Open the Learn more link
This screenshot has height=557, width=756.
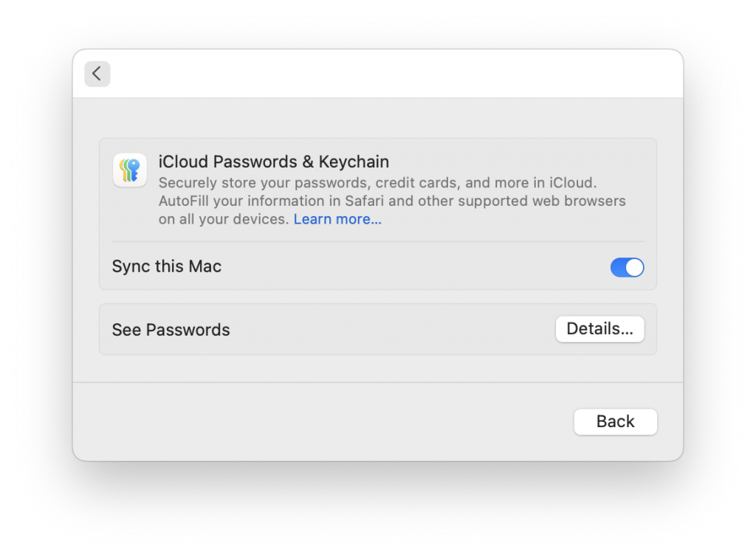[337, 219]
